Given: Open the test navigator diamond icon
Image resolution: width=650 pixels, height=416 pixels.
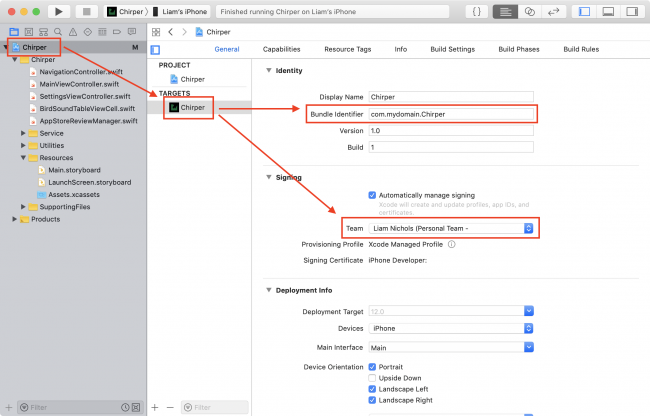Looking at the screenshot, I should click(x=87, y=32).
